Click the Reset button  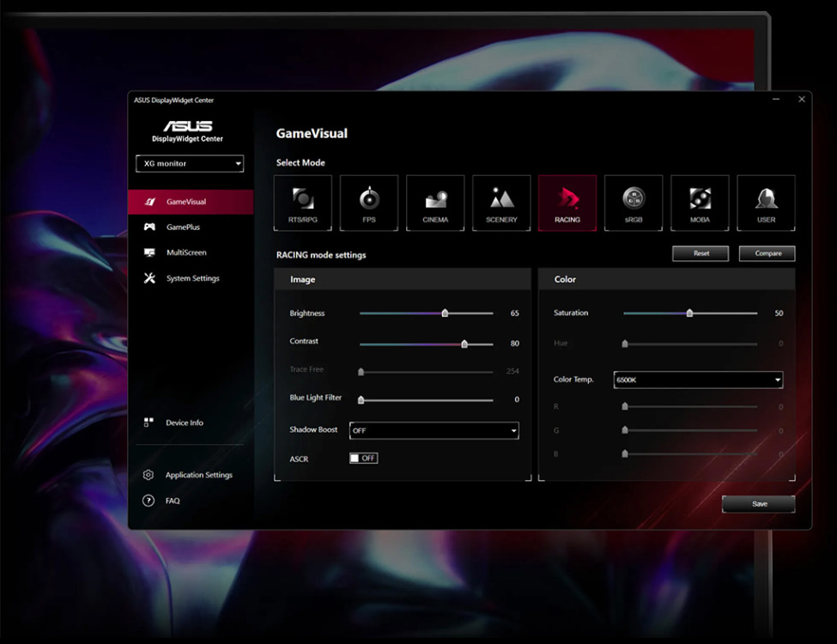point(701,253)
